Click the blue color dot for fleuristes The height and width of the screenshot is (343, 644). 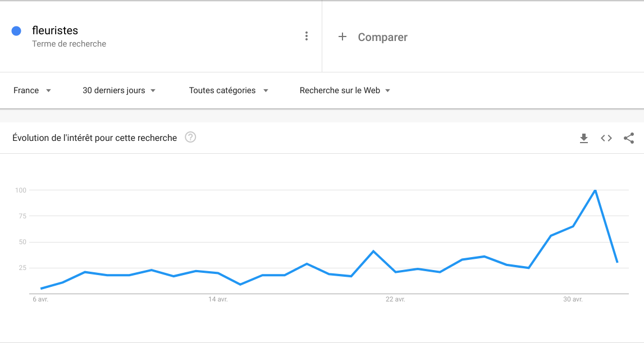[16, 31]
